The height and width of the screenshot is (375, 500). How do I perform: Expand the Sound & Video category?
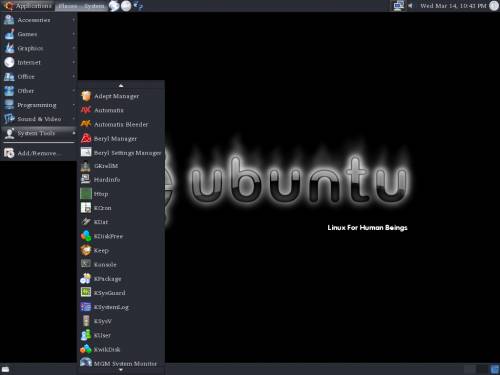click(x=39, y=119)
